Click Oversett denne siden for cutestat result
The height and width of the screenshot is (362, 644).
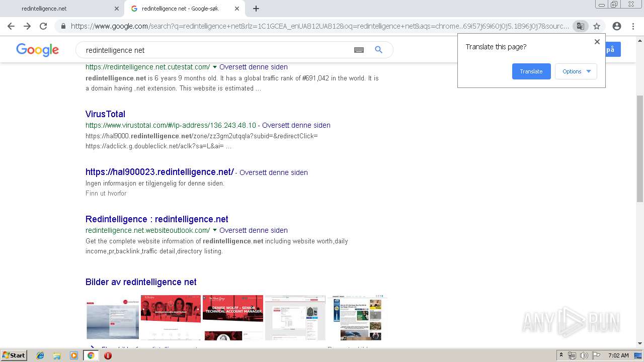(x=254, y=67)
